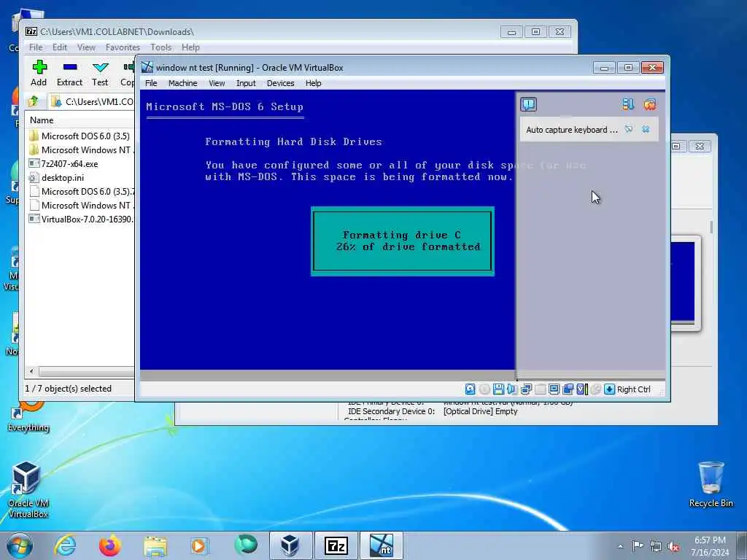Select the VirtualBox-7.0.20 installer file

pos(80,219)
